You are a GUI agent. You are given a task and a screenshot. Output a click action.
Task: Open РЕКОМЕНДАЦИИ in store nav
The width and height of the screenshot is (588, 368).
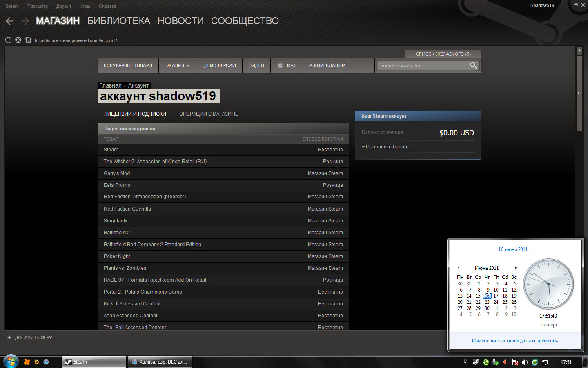[327, 65]
